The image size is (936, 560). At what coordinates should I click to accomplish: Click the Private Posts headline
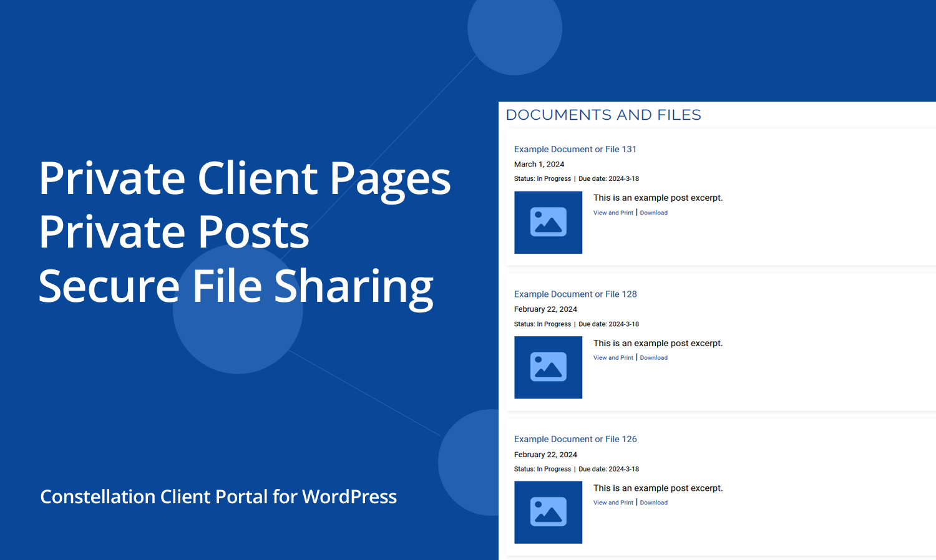pyautogui.click(x=174, y=232)
